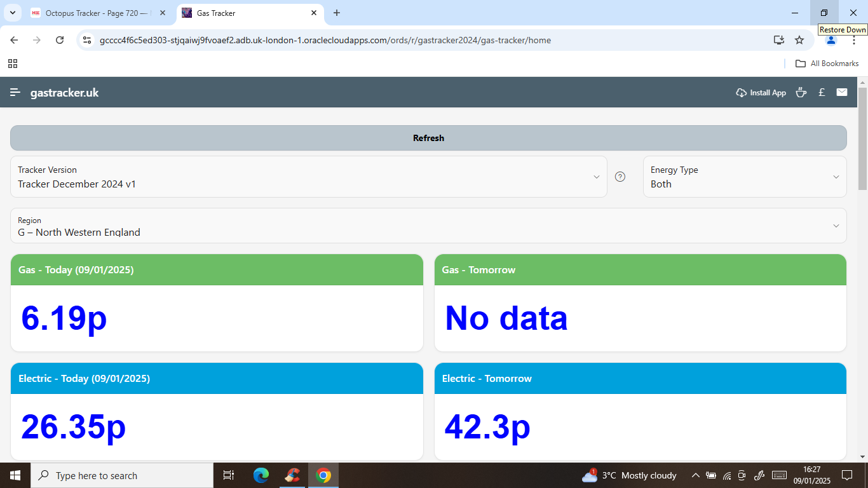Open the Windows Start menu
The width and height of the screenshot is (868, 488).
pyautogui.click(x=15, y=475)
